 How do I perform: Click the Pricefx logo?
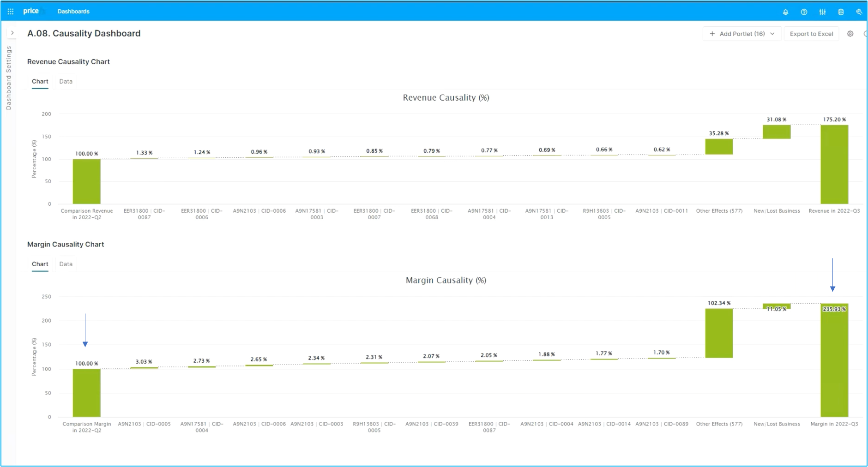[x=31, y=11]
